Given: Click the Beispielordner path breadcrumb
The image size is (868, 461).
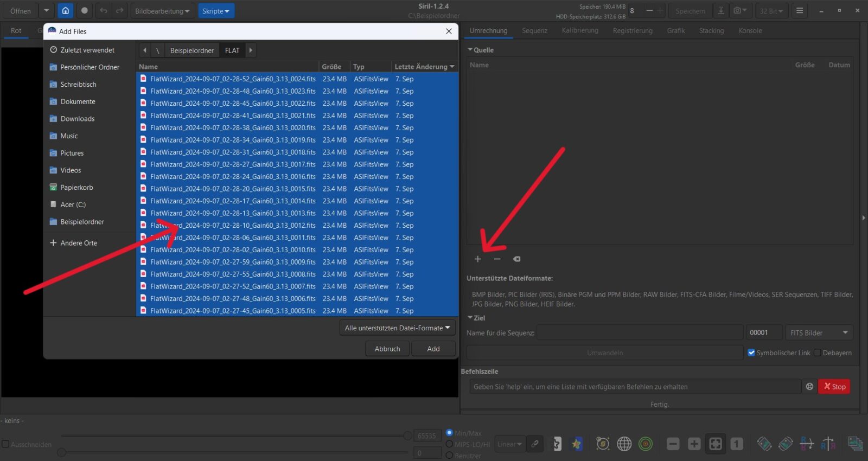Looking at the screenshot, I should (x=192, y=50).
